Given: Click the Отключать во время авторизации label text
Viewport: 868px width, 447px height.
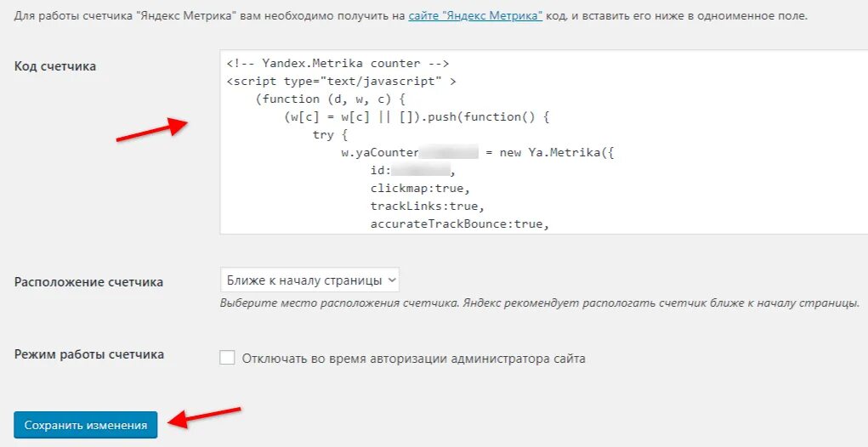Looking at the screenshot, I should pyautogui.click(x=413, y=359).
